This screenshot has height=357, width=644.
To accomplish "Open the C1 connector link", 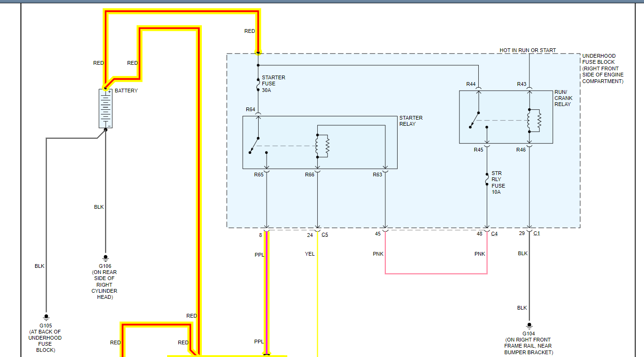I will coord(537,233).
